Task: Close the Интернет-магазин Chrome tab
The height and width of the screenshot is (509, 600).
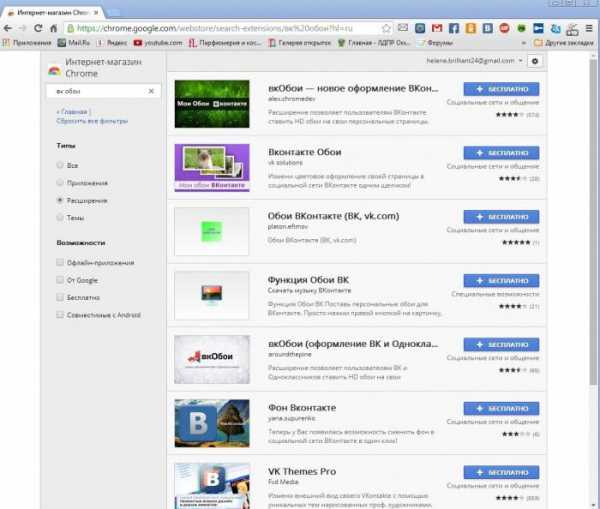Action: (x=96, y=13)
